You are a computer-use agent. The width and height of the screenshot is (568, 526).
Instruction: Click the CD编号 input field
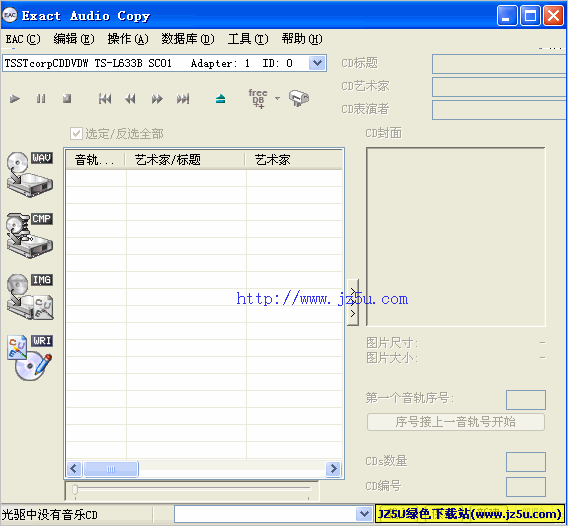[x=526, y=487]
